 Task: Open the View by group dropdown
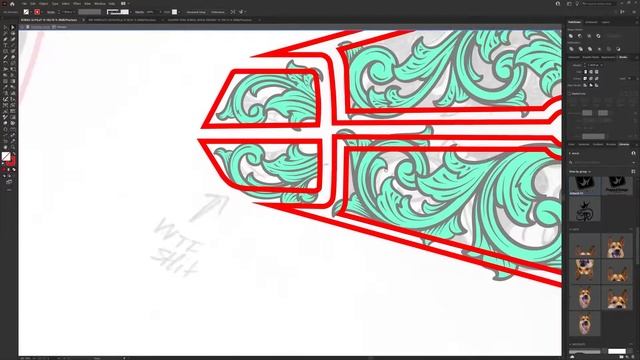[x=580, y=172]
